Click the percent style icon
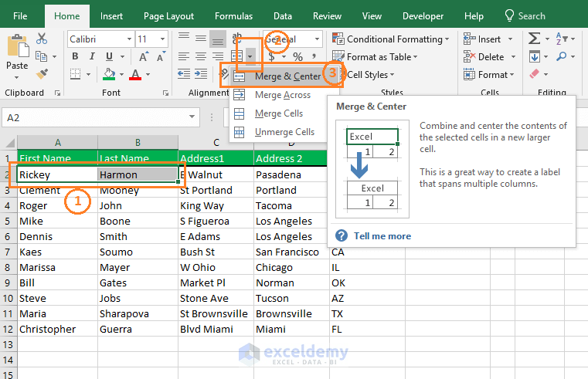The height and width of the screenshot is (379, 588). tap(297, 57)
